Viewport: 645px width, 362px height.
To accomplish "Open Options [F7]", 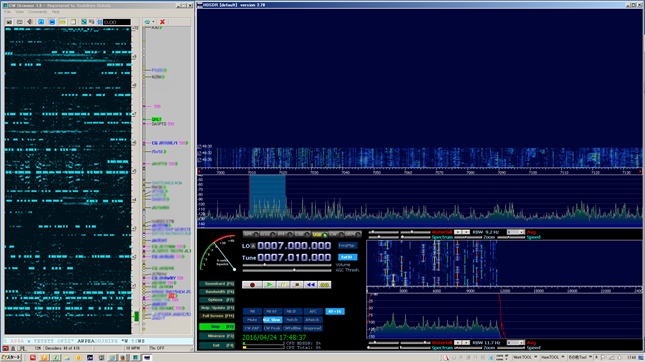I will click(217, 300).
